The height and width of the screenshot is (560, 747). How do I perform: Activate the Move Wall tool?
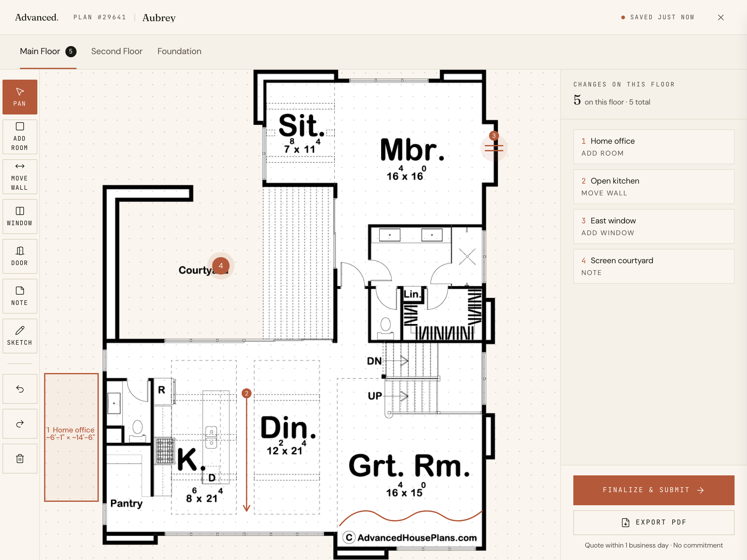[20, 176]
